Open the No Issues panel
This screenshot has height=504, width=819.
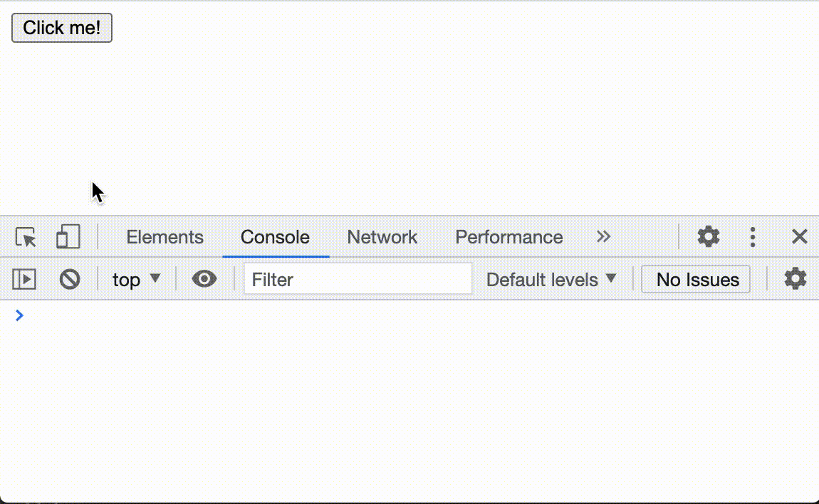pos(695,279)
